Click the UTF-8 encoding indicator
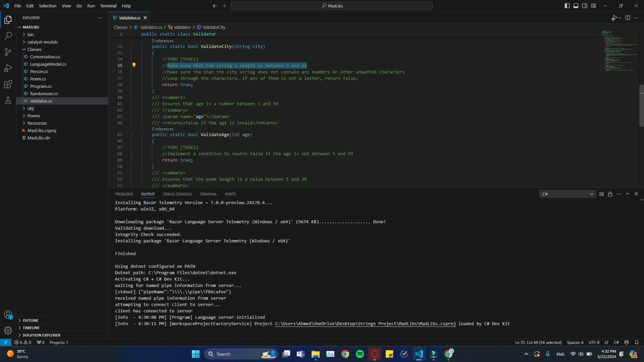The image size is (644, 362). [594, 342]
